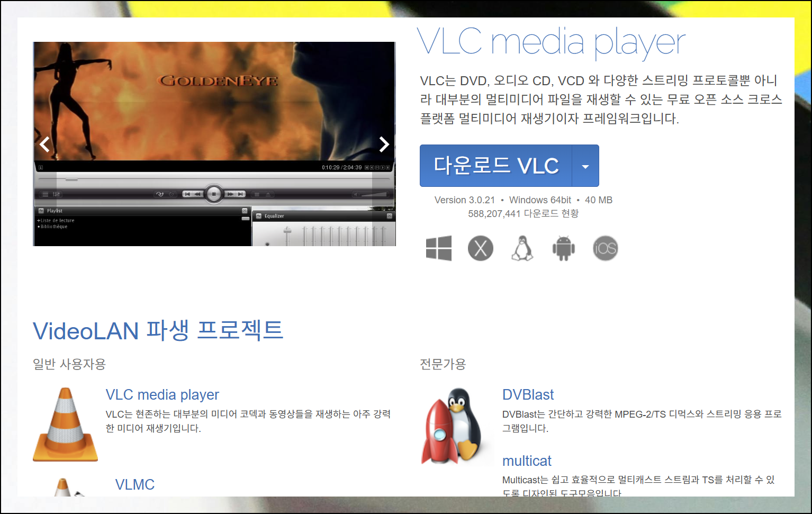Image resolution: width=812 pixels, height=514 pixels.
Task: Click the '일반 사용자용' section label
Action: 69,364
